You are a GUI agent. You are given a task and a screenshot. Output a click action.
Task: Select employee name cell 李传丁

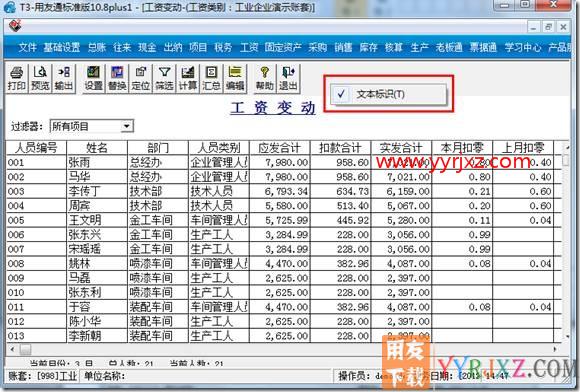pos(97,191)
